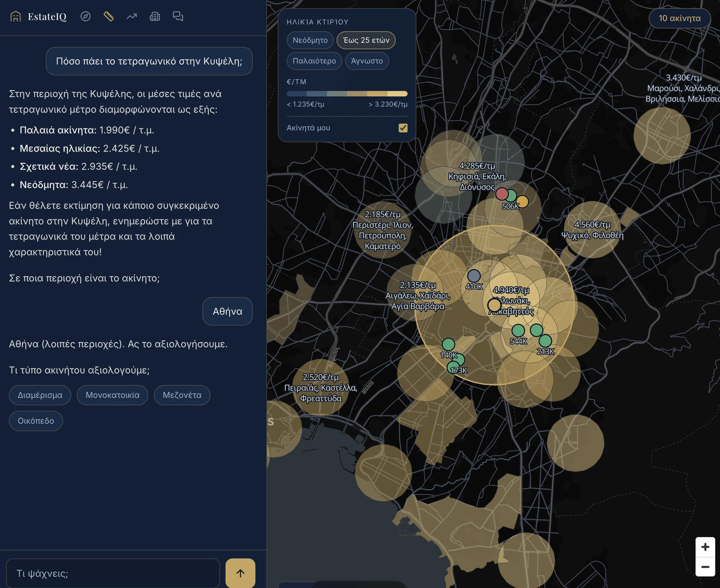This screenshot has height=588, width=720.
Task: Toggle the Έως 25 ετών filter
Action: click(x=366, y=40)
